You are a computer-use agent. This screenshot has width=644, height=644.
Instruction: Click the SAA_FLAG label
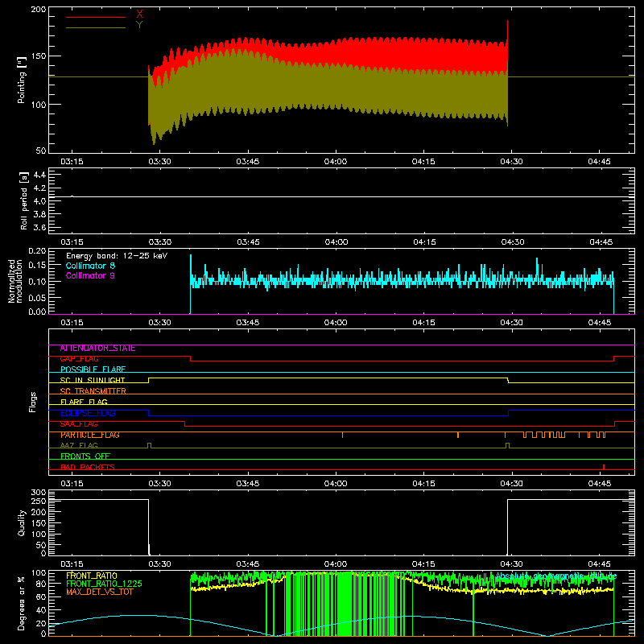pyautogui.click(x=79, y=424)
